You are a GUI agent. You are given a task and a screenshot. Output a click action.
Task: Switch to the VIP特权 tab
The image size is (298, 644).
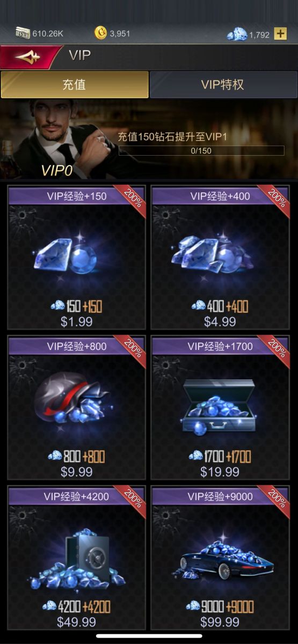(222, 85)
